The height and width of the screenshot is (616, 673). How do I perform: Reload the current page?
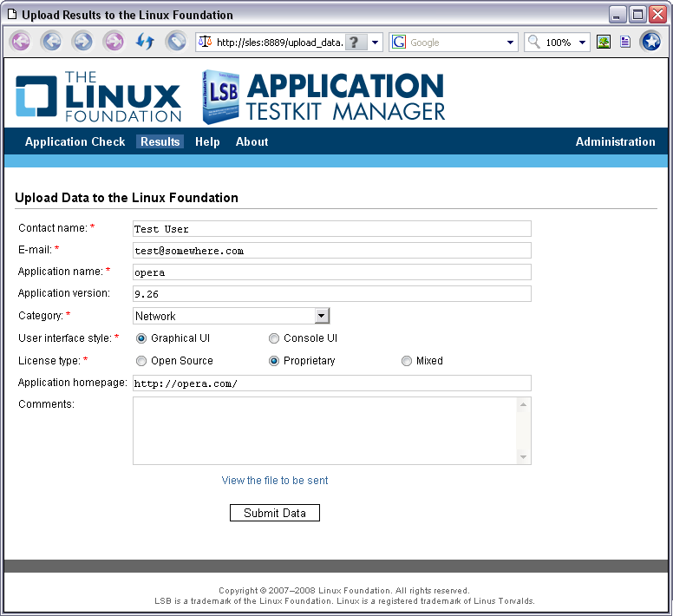click(145, 42)
